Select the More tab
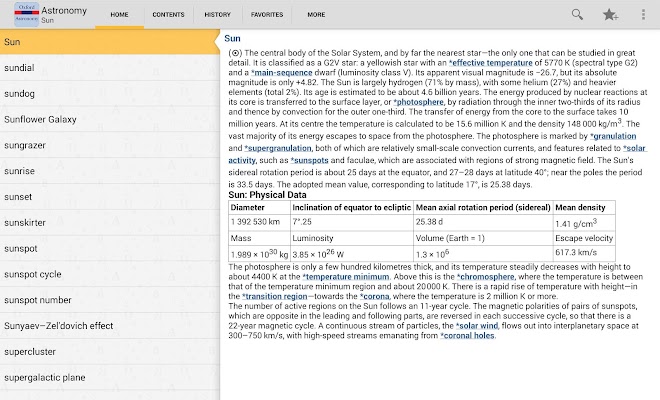This screenshot has height=400, width=660. pyautogui.click(x=316, y=14)
